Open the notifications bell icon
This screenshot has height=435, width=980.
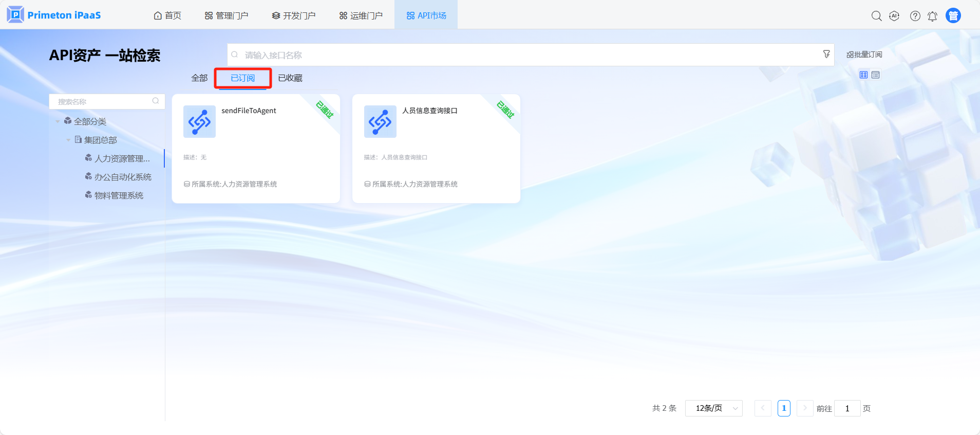[932, 16]
